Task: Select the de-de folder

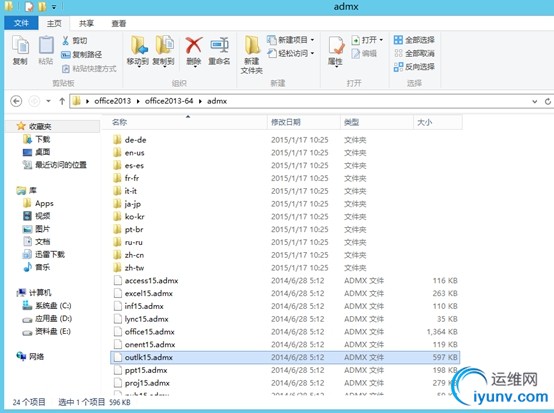Action: (135, 140)
